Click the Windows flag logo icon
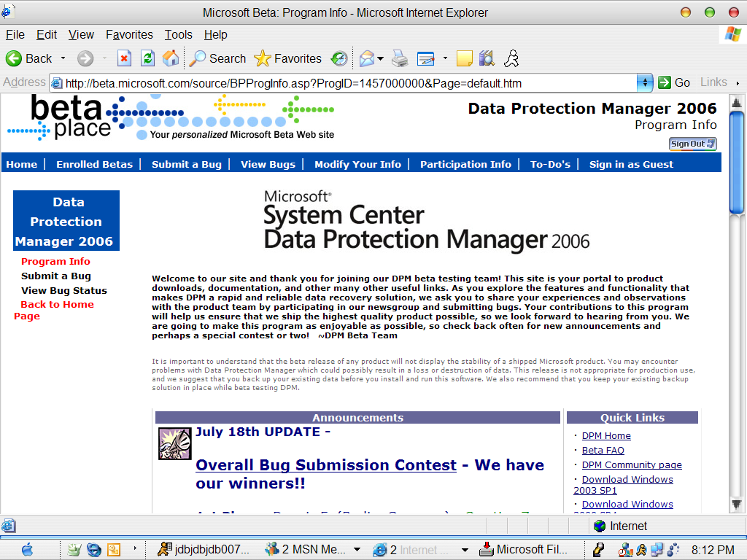Screen dimensions: 747x560 click(732, 34)
